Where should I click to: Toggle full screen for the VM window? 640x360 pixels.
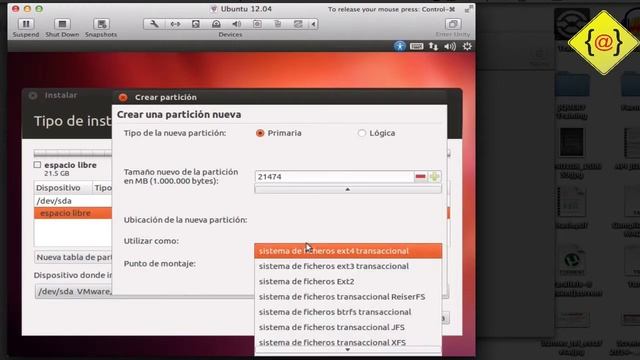[x=469, y=9]
